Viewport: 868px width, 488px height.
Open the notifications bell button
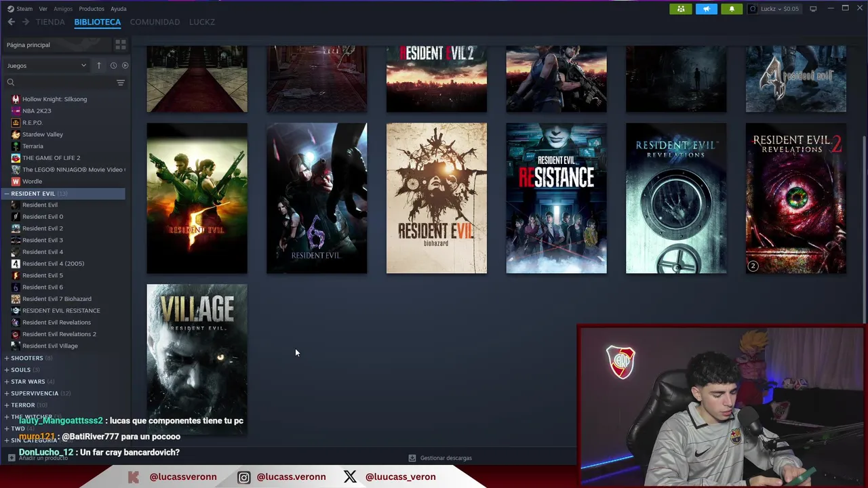coord(731,9)
